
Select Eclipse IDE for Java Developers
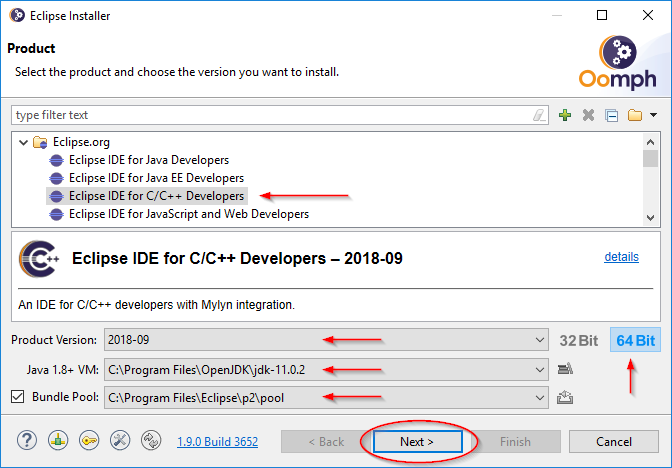pos(148,160)
